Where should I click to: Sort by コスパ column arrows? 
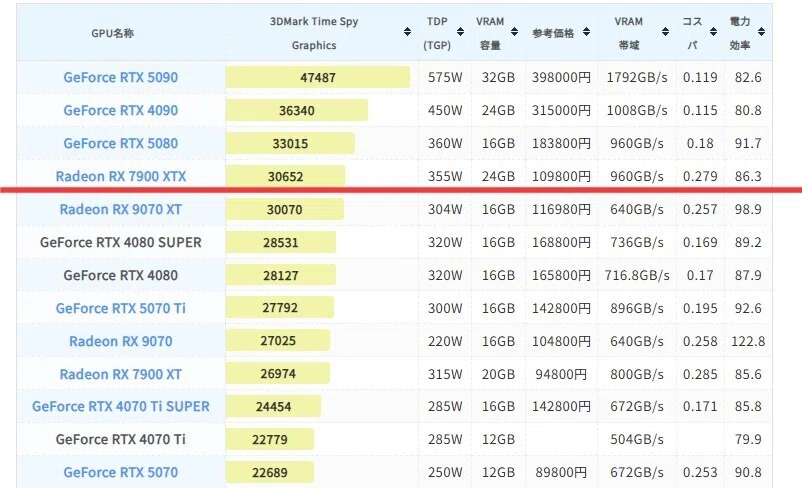[x=713, y=32]
